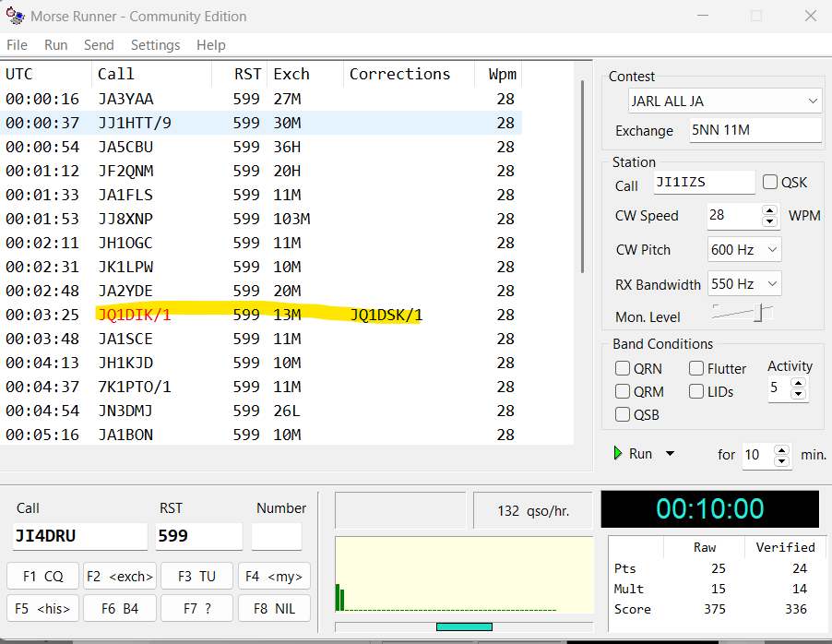The height and width of the screenshot is (644, 832).
Task: Enable the QSB band condition
Action: click(x=623, y=414)
